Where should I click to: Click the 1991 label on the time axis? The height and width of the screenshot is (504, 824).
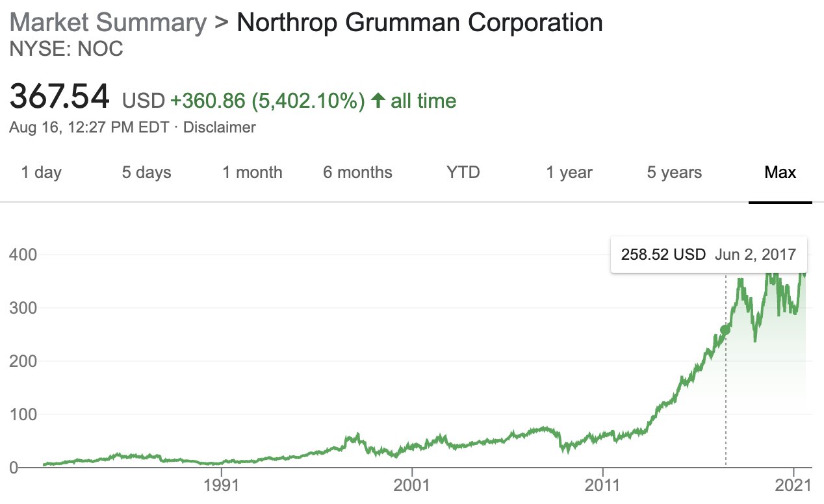point(222,486)
